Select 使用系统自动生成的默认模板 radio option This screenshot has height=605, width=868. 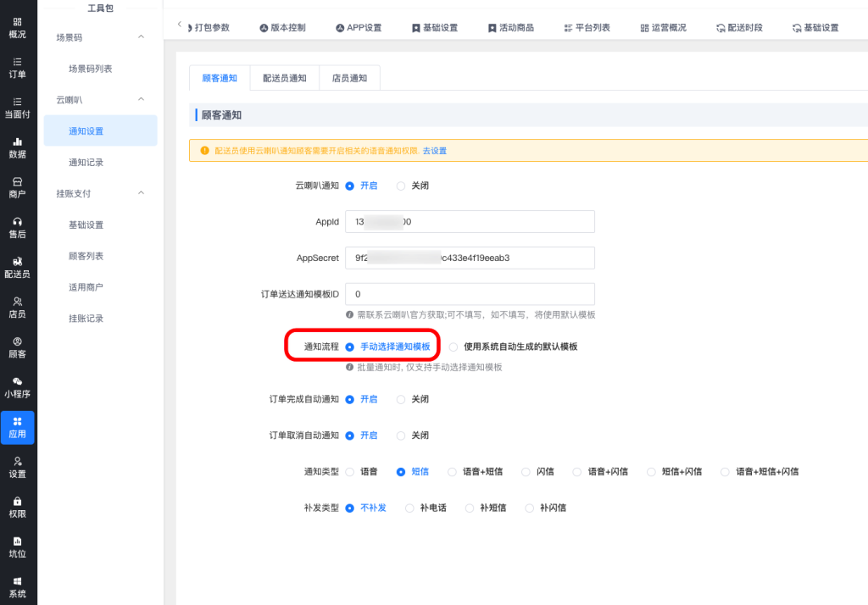[x=453, y=347]
